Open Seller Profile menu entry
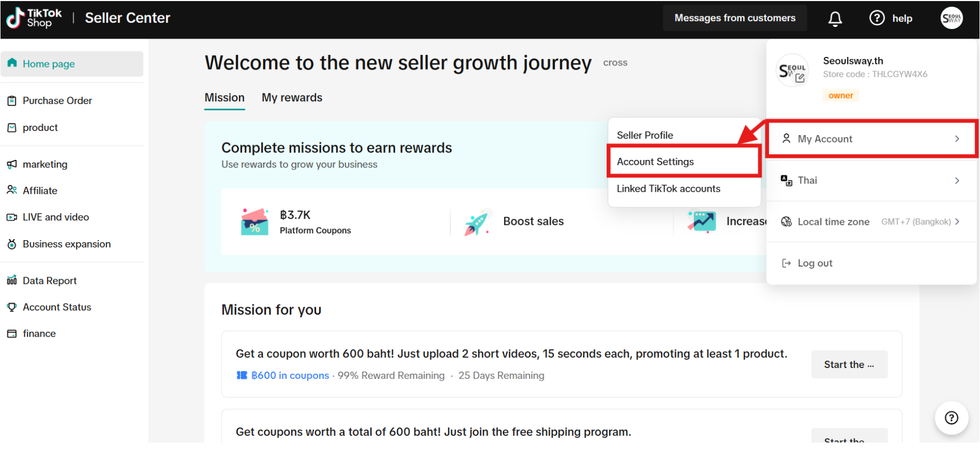980x455 pixels. coord(645,135)
